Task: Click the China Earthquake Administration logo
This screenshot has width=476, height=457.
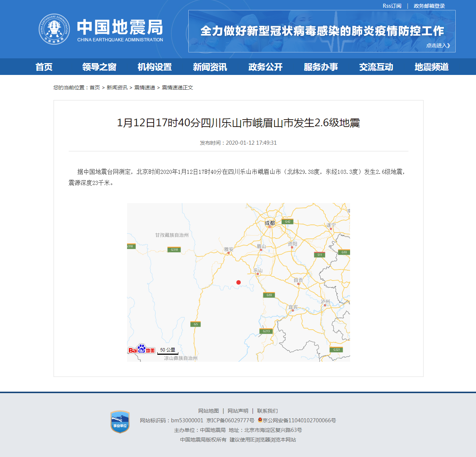Action: pos(55,28)
